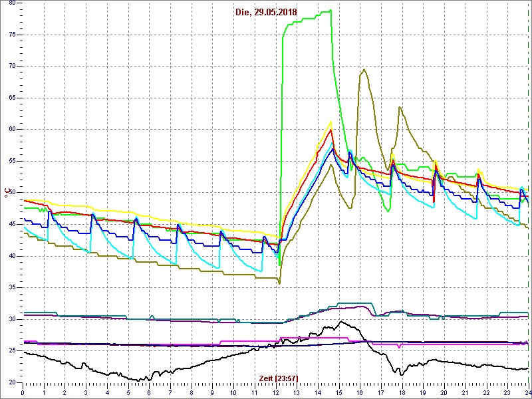Select the '50' value on temperature axis
532x399 pixels.
pos(11,193)
